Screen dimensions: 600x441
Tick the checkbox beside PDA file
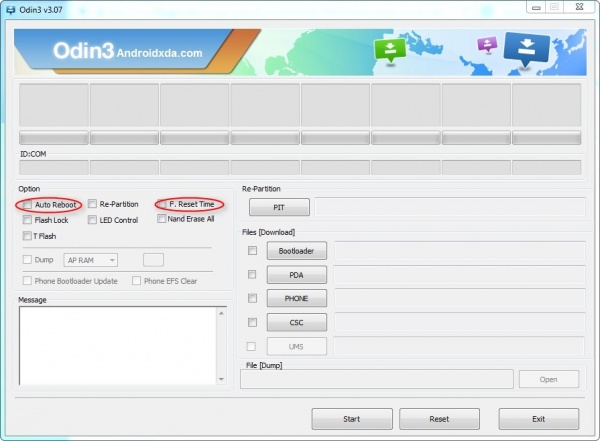click(x=252, y=275)
